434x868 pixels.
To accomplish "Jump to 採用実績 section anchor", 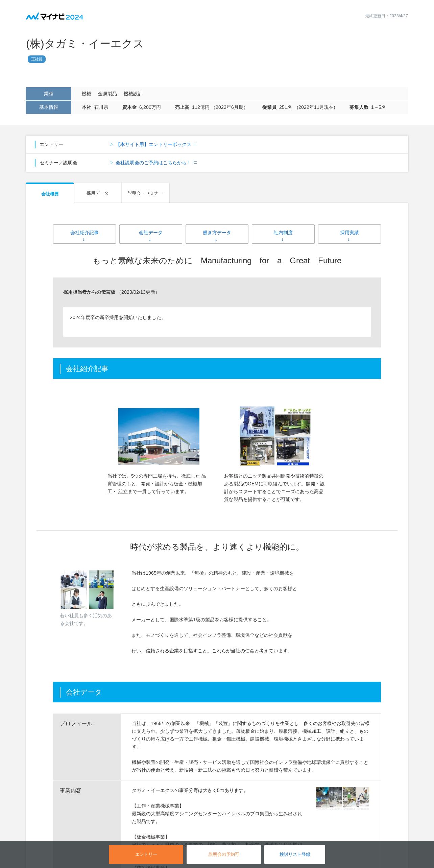I will click(349, 234).
